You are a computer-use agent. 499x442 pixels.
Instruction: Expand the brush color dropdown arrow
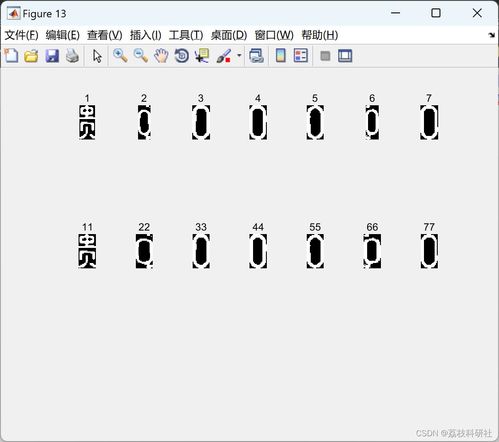click(239, 55)
